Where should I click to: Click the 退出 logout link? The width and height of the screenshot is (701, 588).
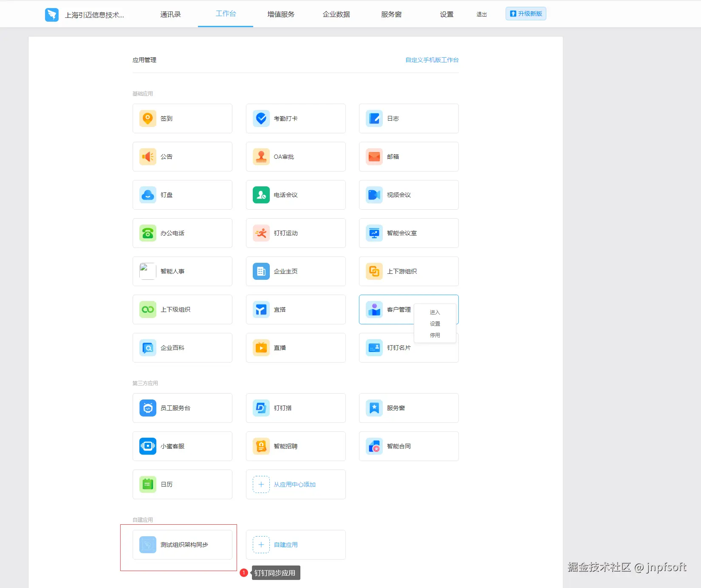tap(481, 14)
